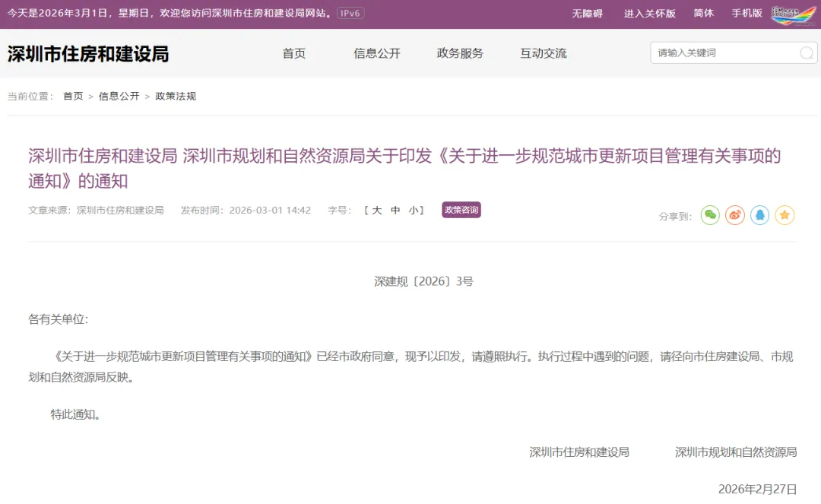The image size is (821, 504).
Task: Open 无障碍 accessibility mode
Action: [587, 14]
